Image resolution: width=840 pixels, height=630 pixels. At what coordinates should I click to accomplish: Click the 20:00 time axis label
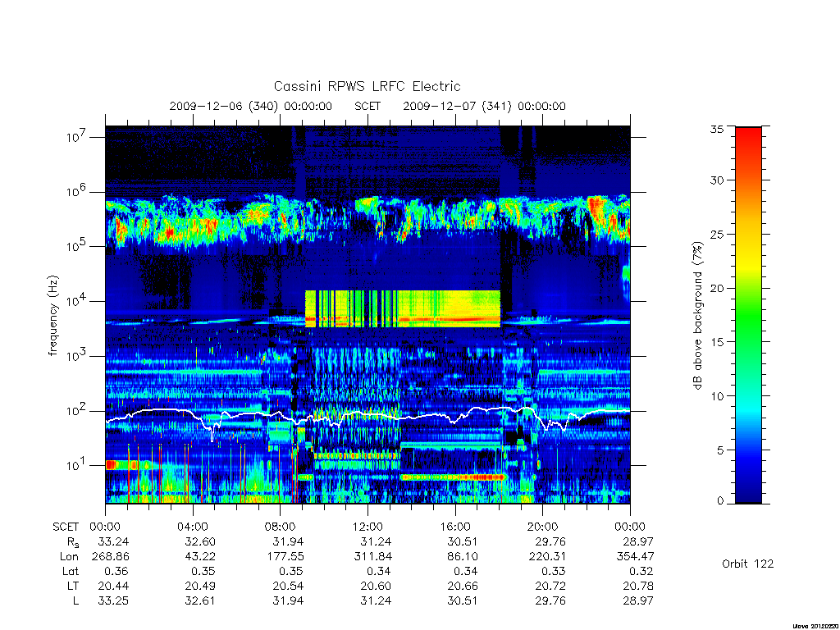tap(543, 527)
